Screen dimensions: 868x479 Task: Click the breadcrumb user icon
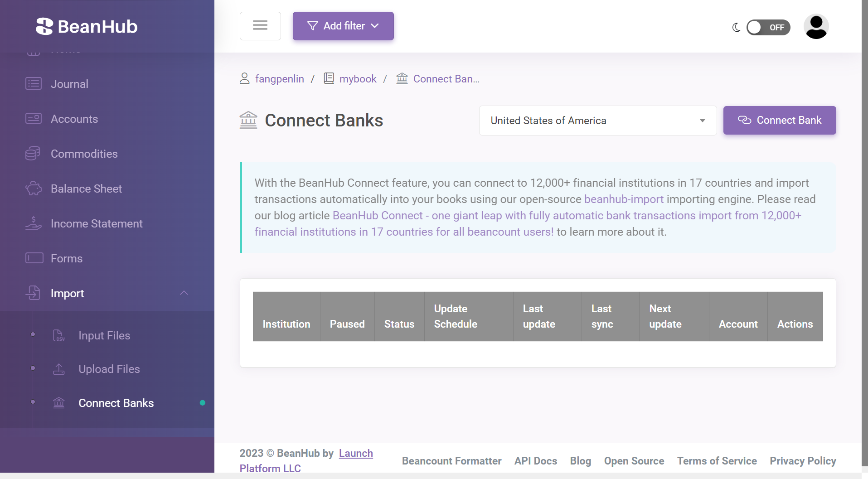click(244, 78)
